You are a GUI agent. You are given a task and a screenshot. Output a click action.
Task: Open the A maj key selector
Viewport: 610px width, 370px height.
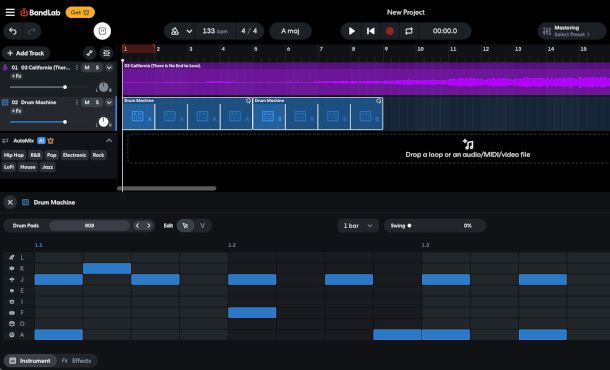tap(290, 31)
